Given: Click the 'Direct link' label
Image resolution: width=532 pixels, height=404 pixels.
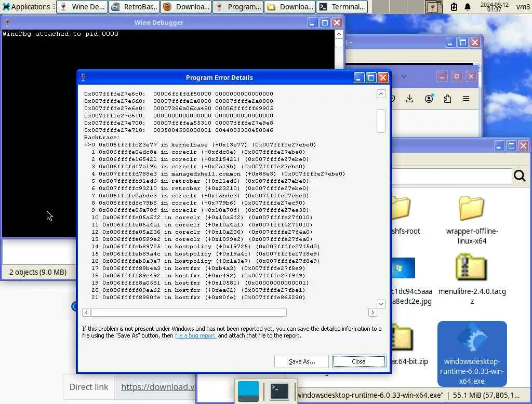Looking at the screenshot, I should click(88, 387).
